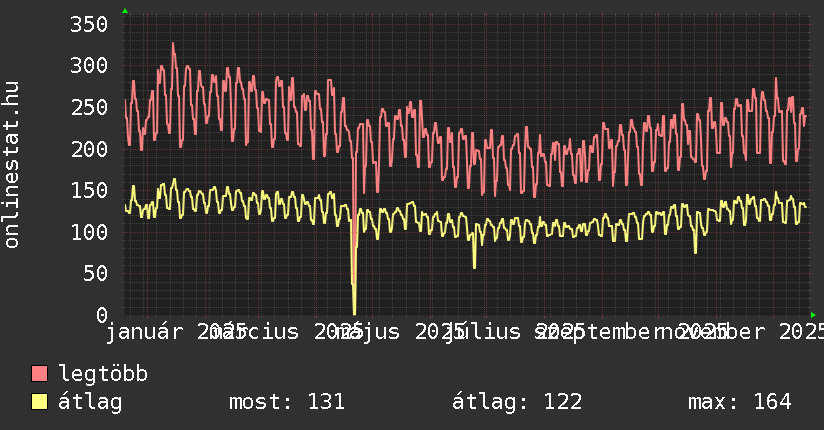Select the "legtöbb" legend label
Viewport: 824px width, 430px height.
click(103, 374)
